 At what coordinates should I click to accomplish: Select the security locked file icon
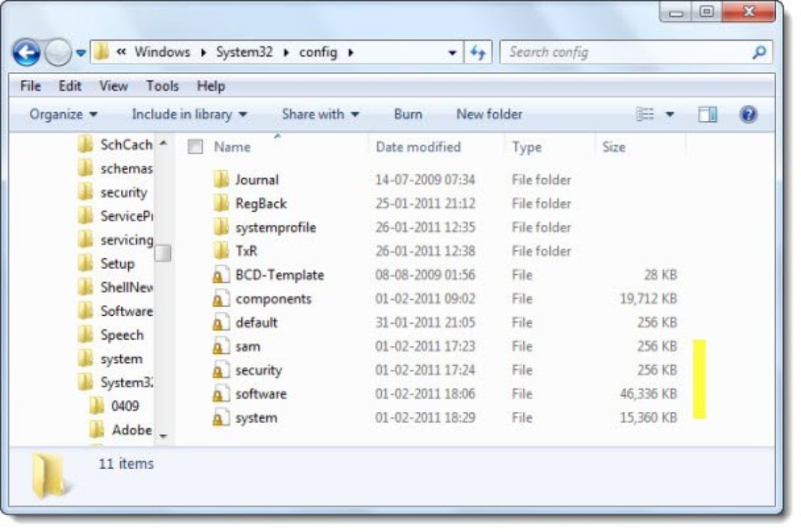(x=221, y=370)
